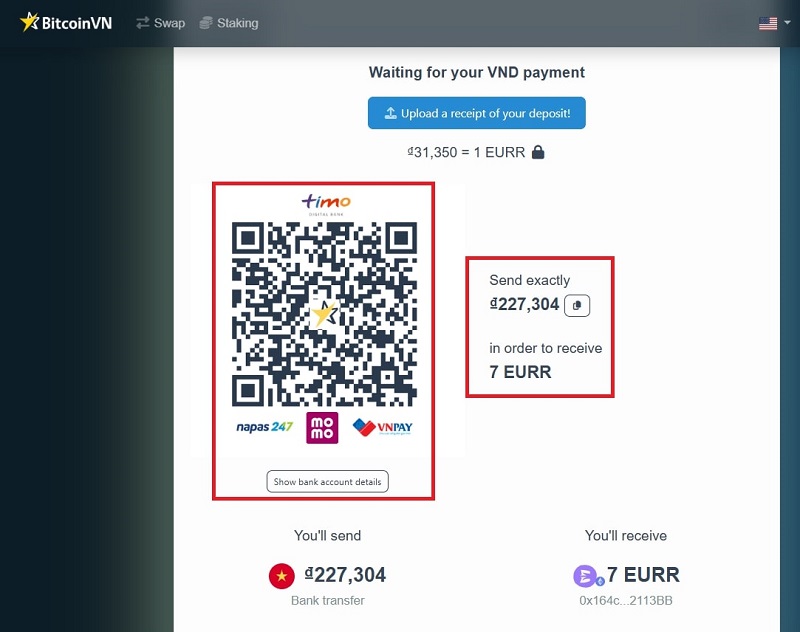Click the VNPAY logo
The width and height of the screenshot is (800, 632).
tap(383, 427)
